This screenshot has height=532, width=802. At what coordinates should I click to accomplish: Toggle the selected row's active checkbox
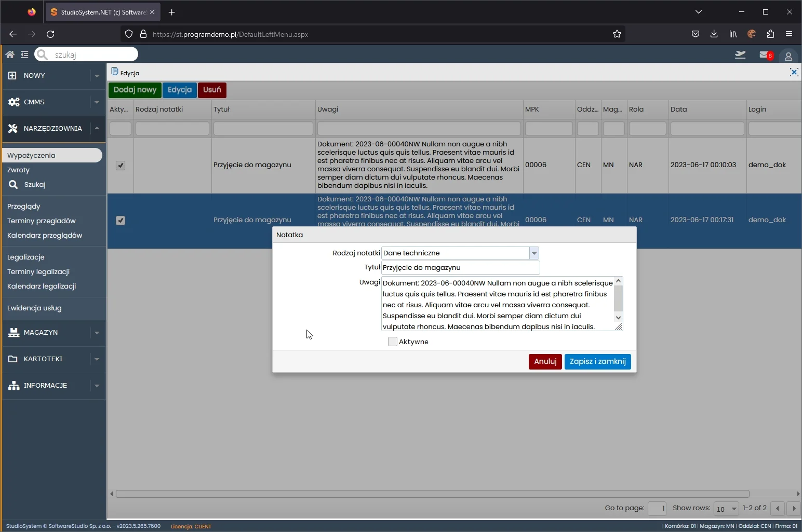pyautogui.click(x=121, y=221)
